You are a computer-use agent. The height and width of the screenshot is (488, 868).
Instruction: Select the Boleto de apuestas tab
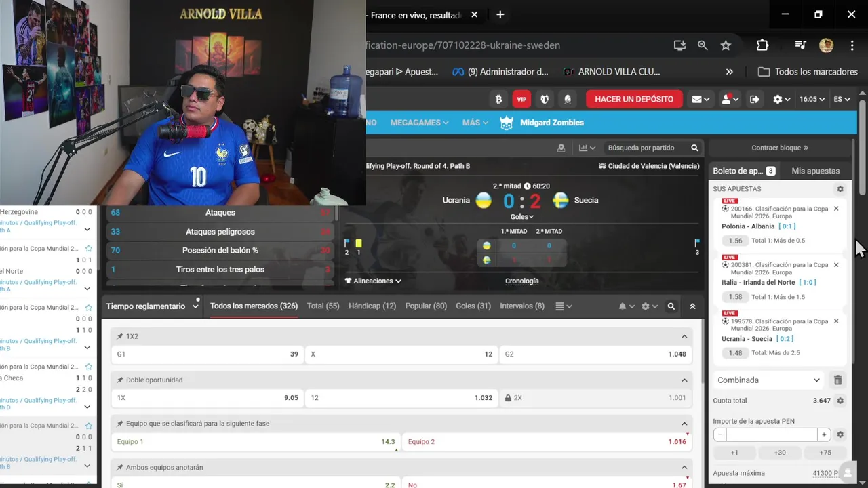click(x=743, y=171)
